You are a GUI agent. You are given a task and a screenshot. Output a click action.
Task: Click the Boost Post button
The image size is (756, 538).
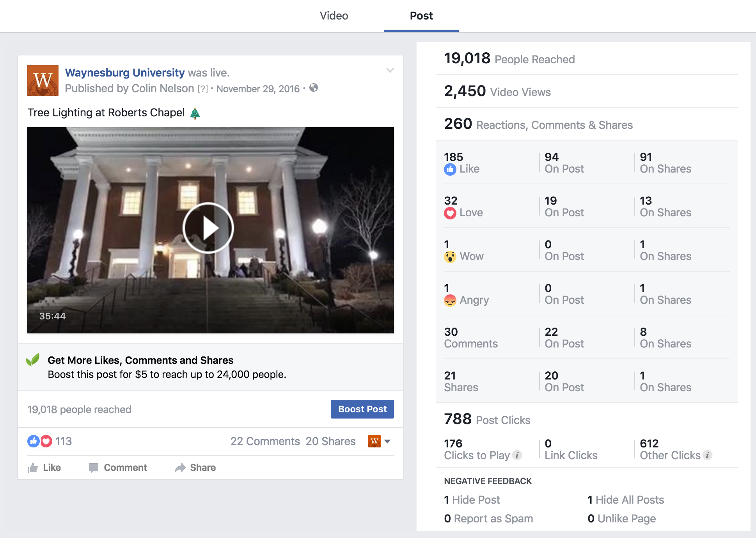click(362, 409)
